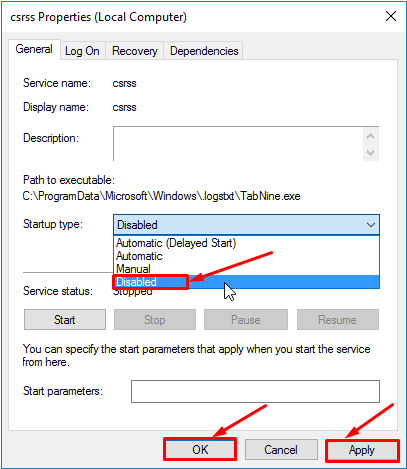
Task: Focus the Start parameters text field
Action: tap(255, 391)
